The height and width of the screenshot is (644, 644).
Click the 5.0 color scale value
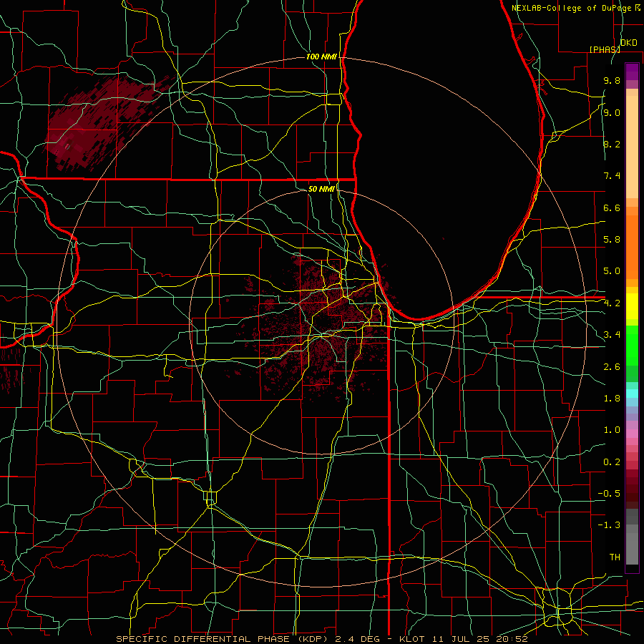612,271
